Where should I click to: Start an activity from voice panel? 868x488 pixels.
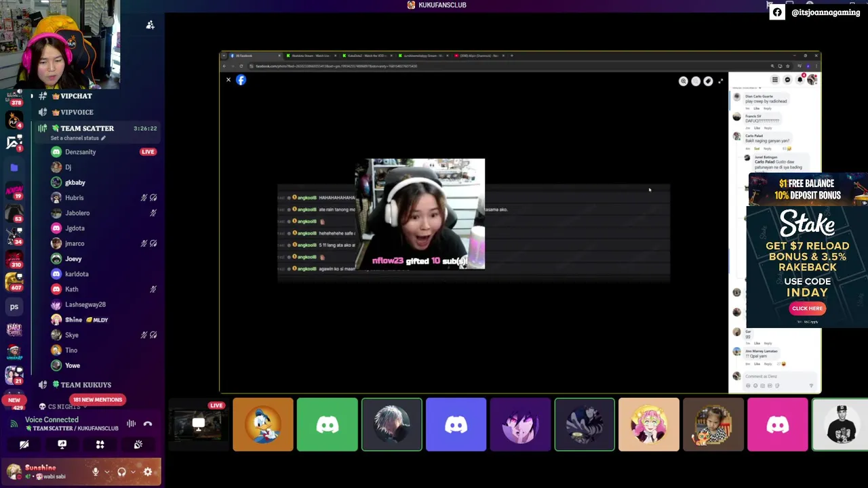[100, 445]
